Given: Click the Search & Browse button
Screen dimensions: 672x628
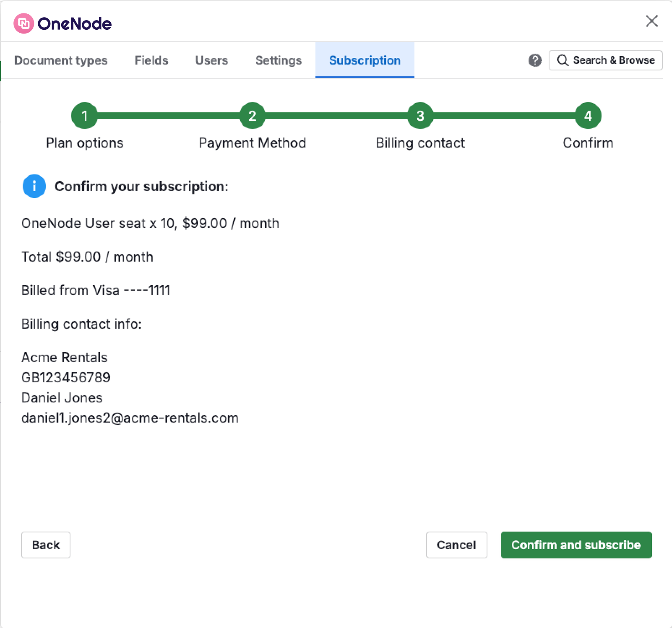Looking at the screenshot, I should tap(605, 60).
